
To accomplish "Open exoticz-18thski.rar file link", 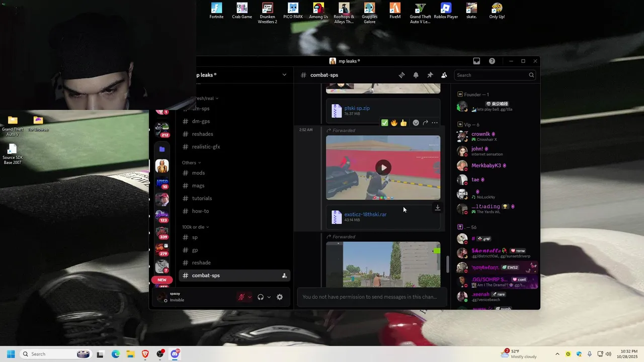I will (x=365, y=214).
